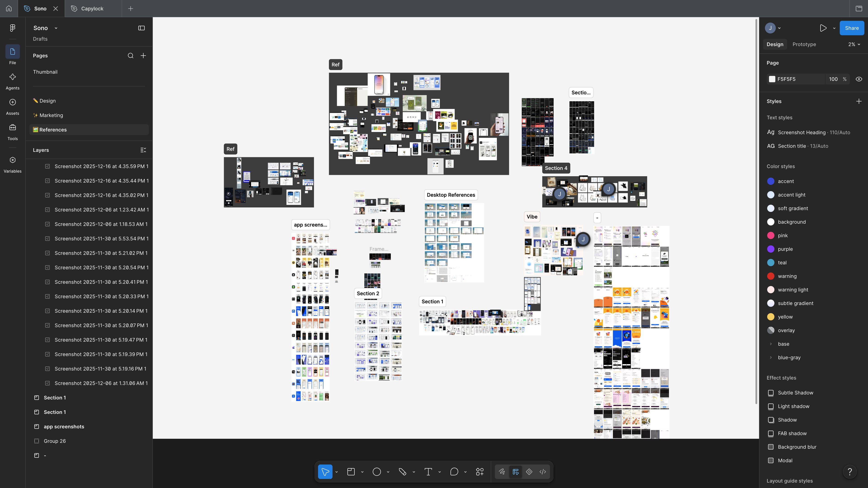Screen dimensions: 868x488
Task: Switch to Draw mode in toolbar
Action: click(502, 472)
